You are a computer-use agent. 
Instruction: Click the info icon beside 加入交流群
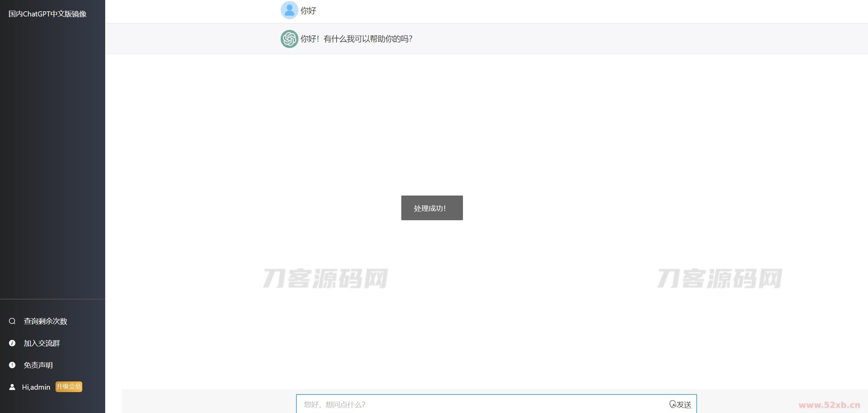tap(12, 343)
